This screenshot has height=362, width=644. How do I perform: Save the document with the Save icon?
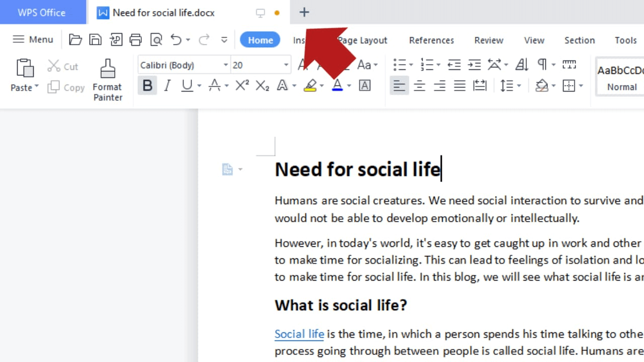click(x=95, y=39)
